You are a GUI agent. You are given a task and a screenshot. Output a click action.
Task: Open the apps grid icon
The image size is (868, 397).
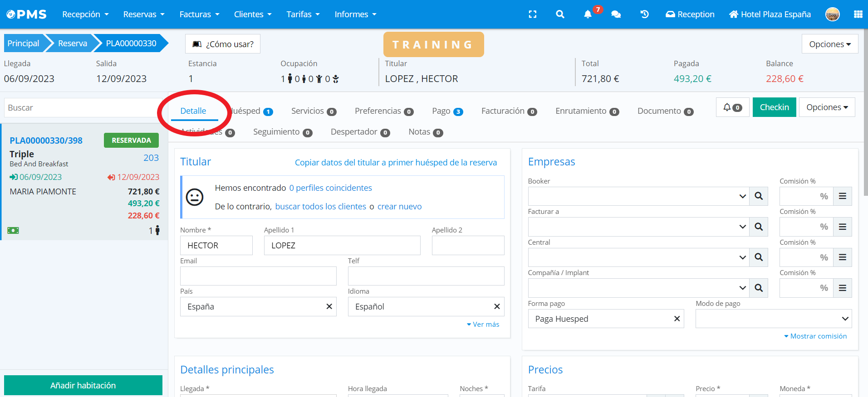(858, 15)
